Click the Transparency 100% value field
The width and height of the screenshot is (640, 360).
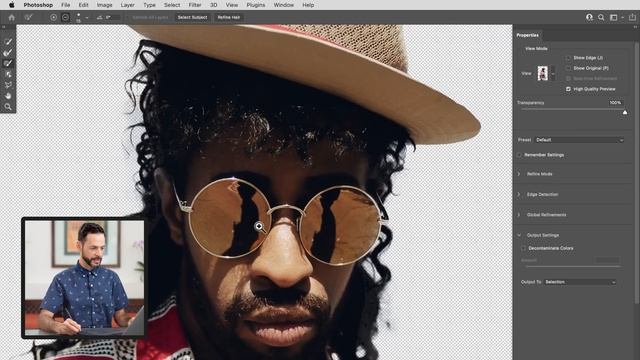[x=616, y=102]
